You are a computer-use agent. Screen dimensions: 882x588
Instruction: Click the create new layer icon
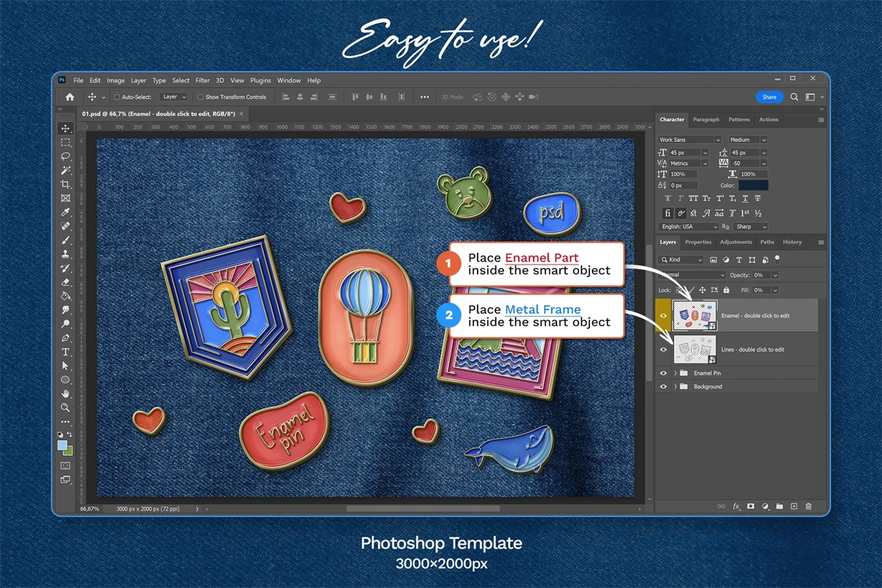pos(794,506)
